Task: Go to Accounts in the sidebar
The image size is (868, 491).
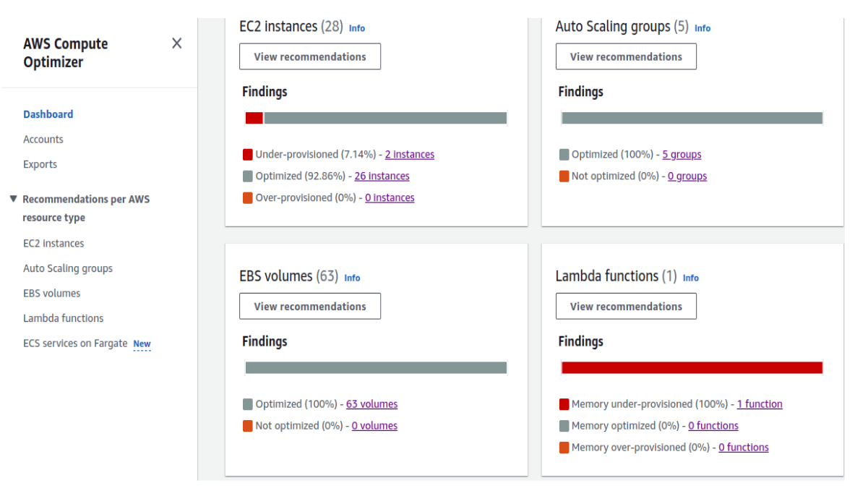Action: coord(43,140)
